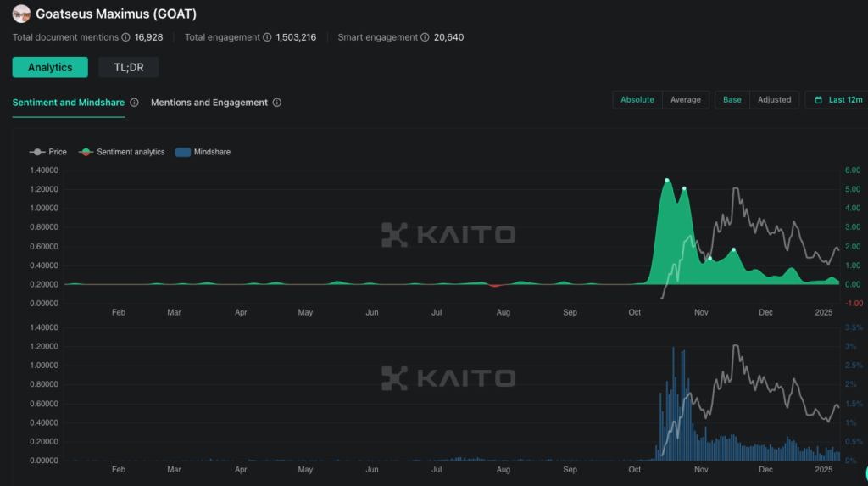The image size is (868, 486).
Task: Click the sentiment low-point marker in early November
Action: tap(710, 258)
